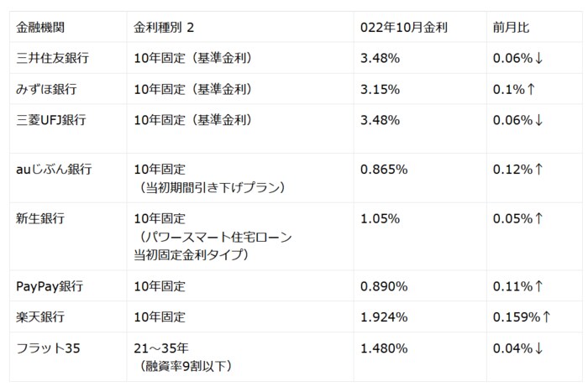This screenshot has width=588, height=387.
Task: Select the PayPay銀行 cell
Action: click(49, 286)
